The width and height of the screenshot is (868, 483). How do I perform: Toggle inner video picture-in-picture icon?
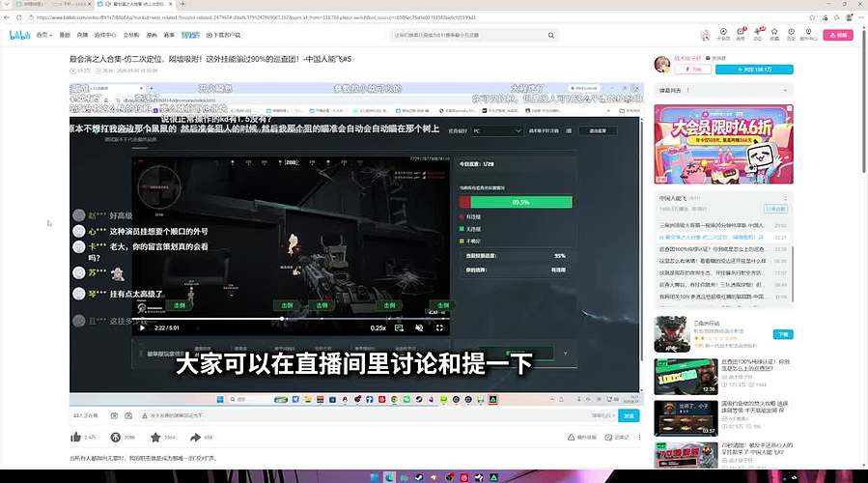(x=399, y=327)
